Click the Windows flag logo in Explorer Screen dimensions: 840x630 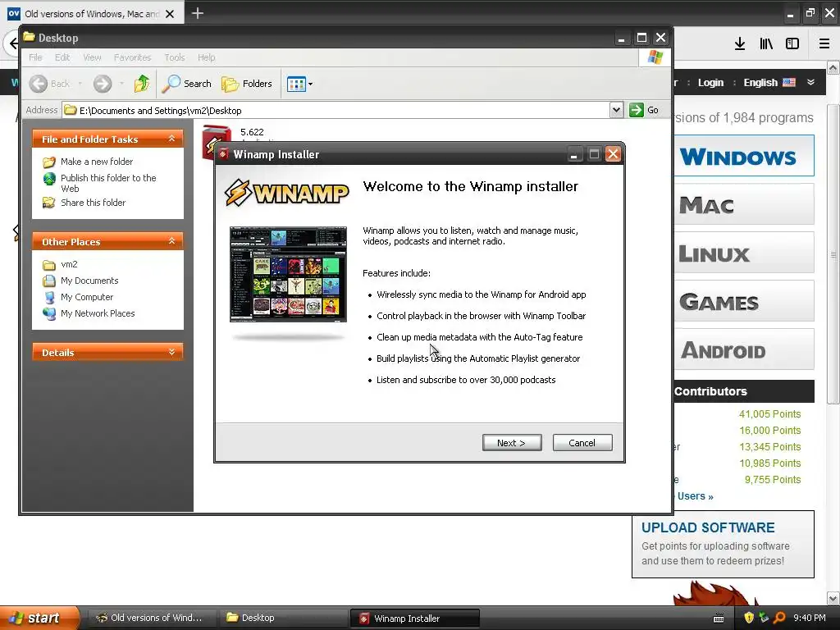click(x=655, y=57)
